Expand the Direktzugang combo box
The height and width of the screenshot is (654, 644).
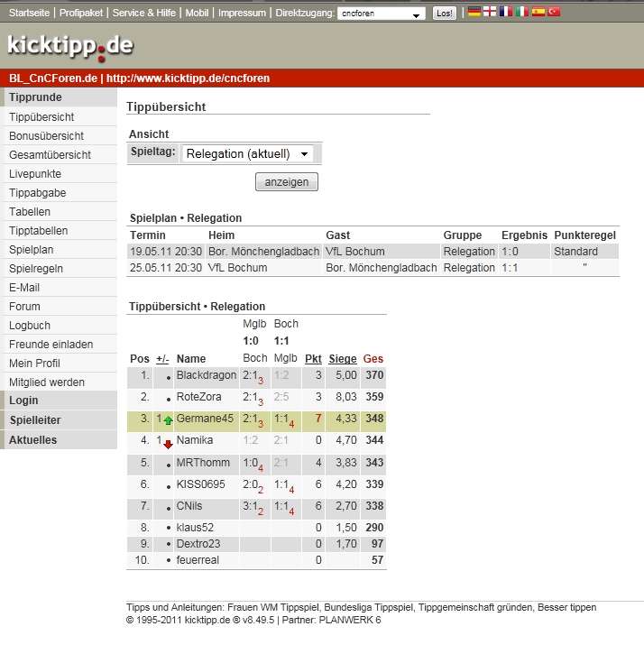[382, 14]
